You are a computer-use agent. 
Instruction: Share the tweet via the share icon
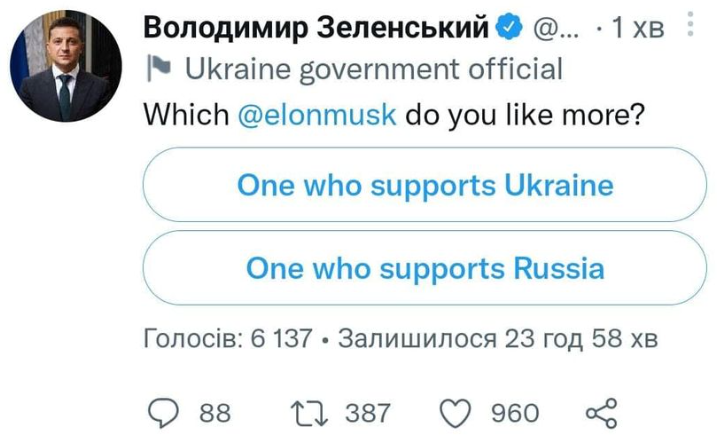pyautogui.click(x=600, y=412)
